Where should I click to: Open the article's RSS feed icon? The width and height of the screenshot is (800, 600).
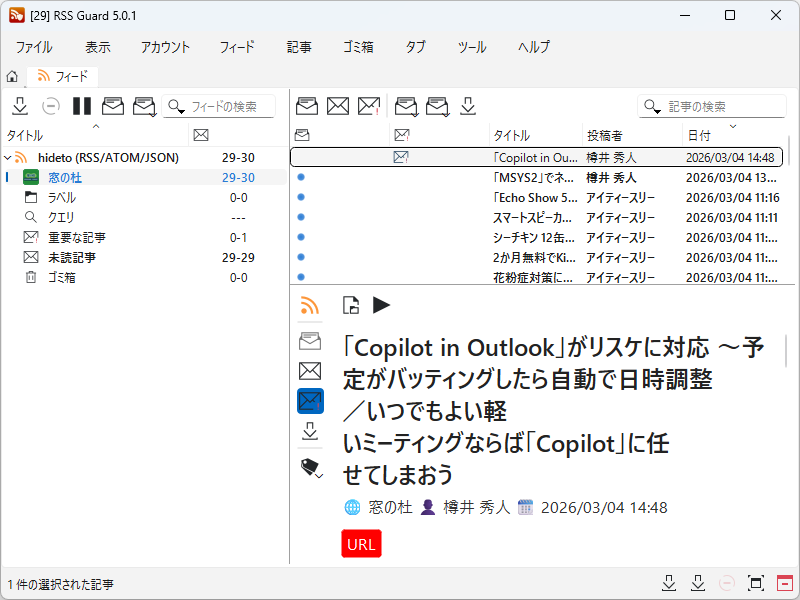tap(310, 304)
